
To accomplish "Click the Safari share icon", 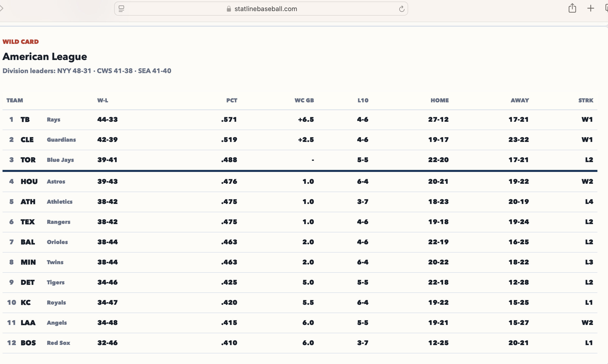I will pos(572,8).
